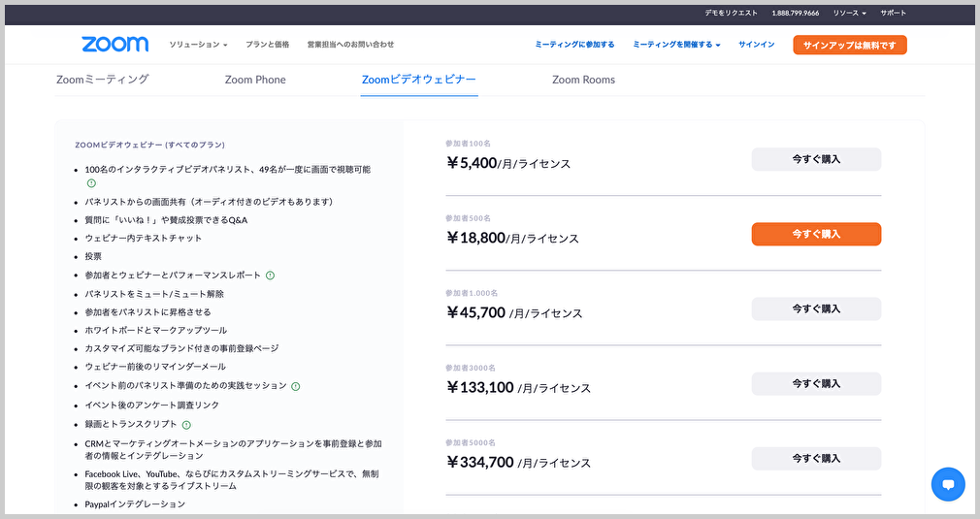Screen dimensions: 980x519
Task: Click the 参加者500名 label
Action: [x=468, y=218]
